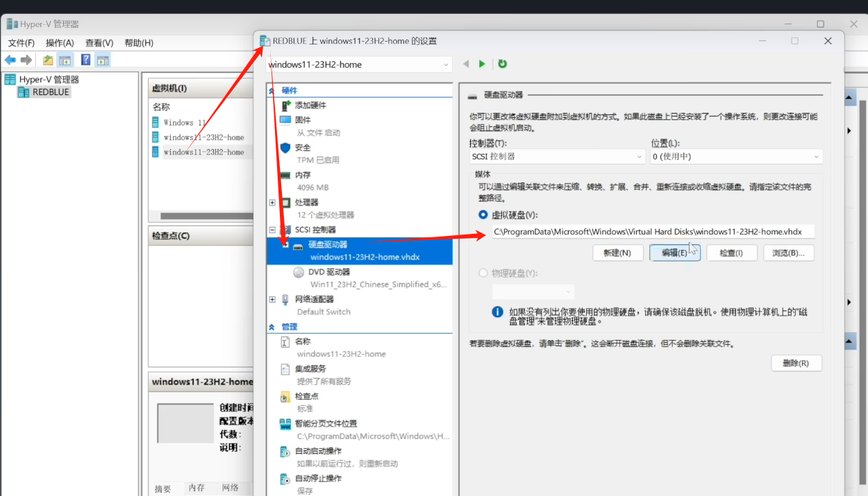The image size is (868, 496).
Task: Click the Windows 11 virtual machine icon
Action: coord(156,122)
